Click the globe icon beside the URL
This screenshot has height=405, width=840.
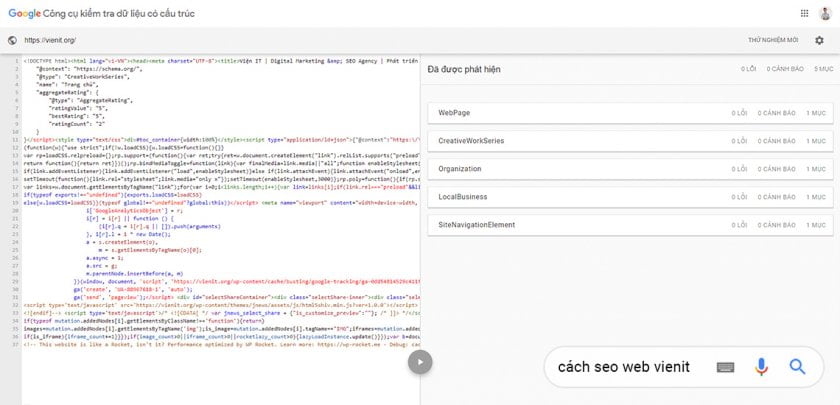pyautogui.click(x=12, y=40)
